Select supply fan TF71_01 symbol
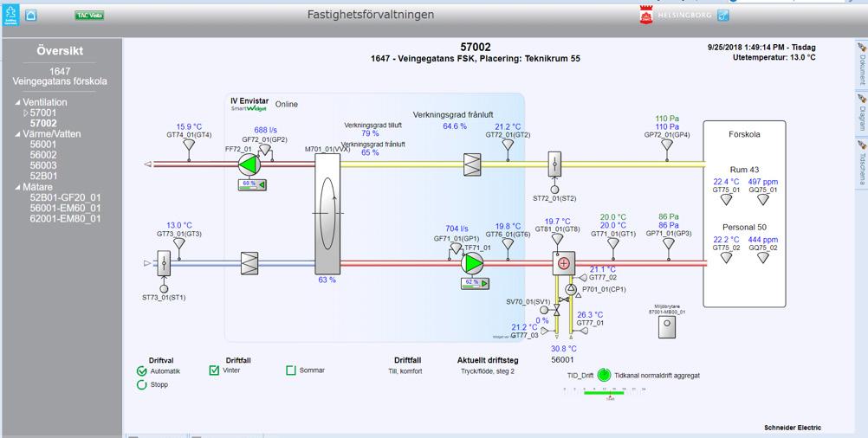Screen dimensions: 868x438 click(x=472, y=264)
